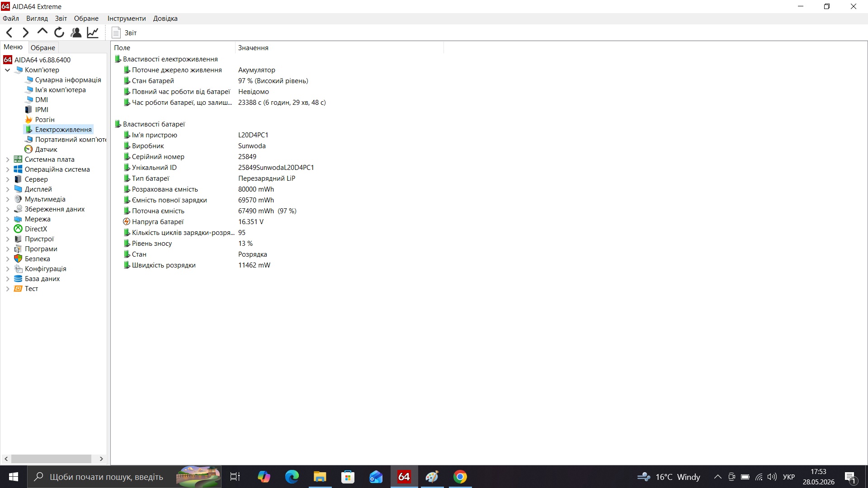Open File Explorer from the taskbar
868x488 pixels.
pos(320,477)
